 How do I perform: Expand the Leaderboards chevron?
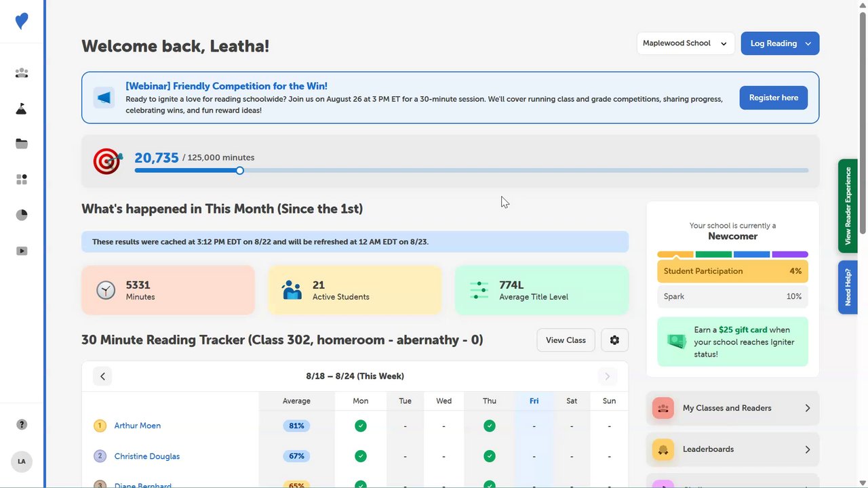tap(808, 449)
